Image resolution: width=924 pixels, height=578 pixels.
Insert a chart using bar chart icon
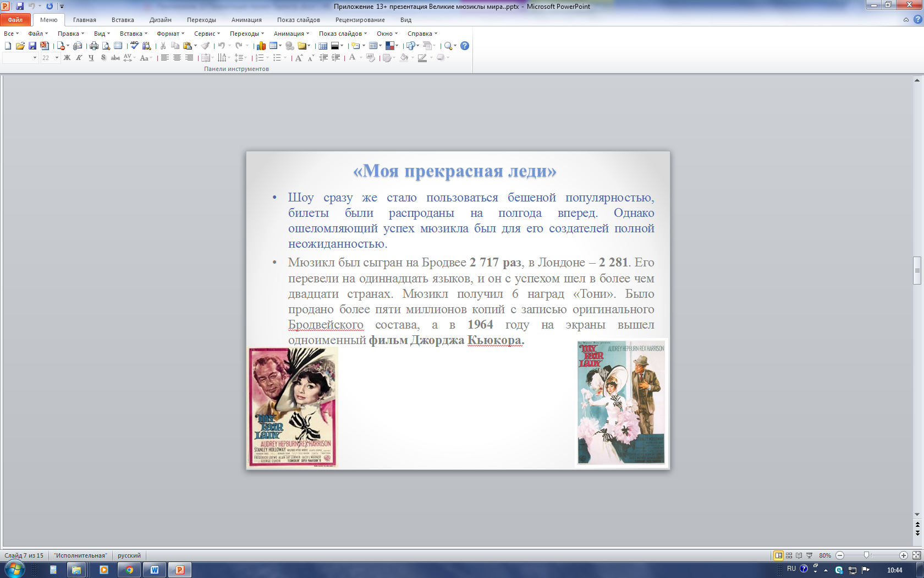[261, 46]
